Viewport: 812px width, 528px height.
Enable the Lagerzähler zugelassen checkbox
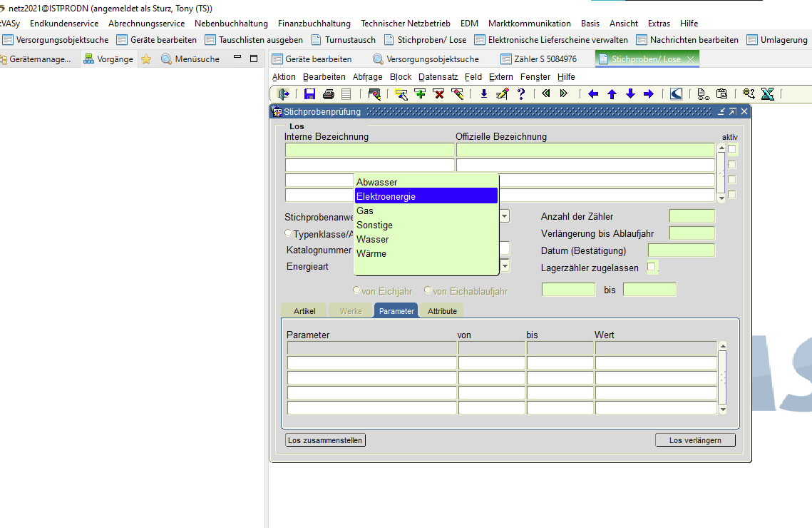[x=651, y=268]
